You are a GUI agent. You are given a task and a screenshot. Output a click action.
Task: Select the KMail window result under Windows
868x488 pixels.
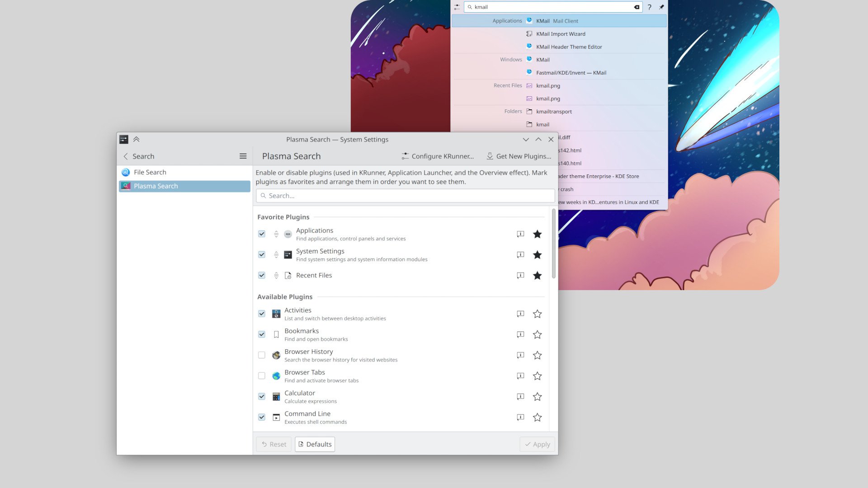click(x=559, y=60)
